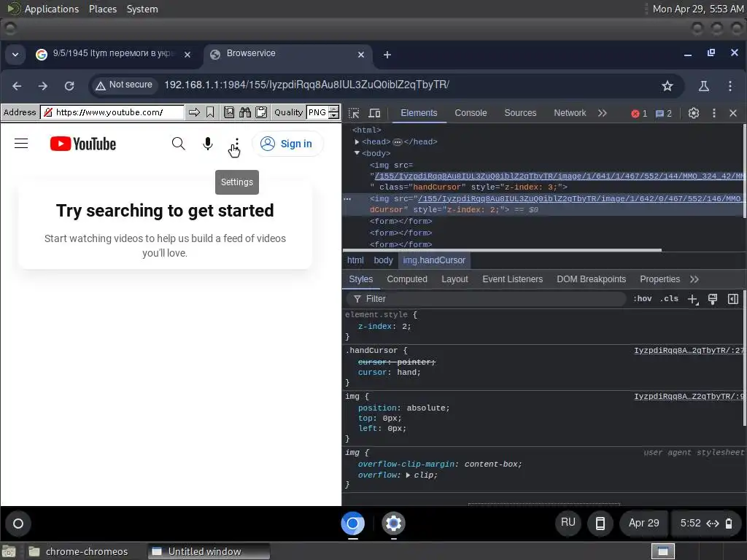The width and height of the screenshot is (747, 560).
Task: Switch to the Console tab
Action: click(471, 113)
